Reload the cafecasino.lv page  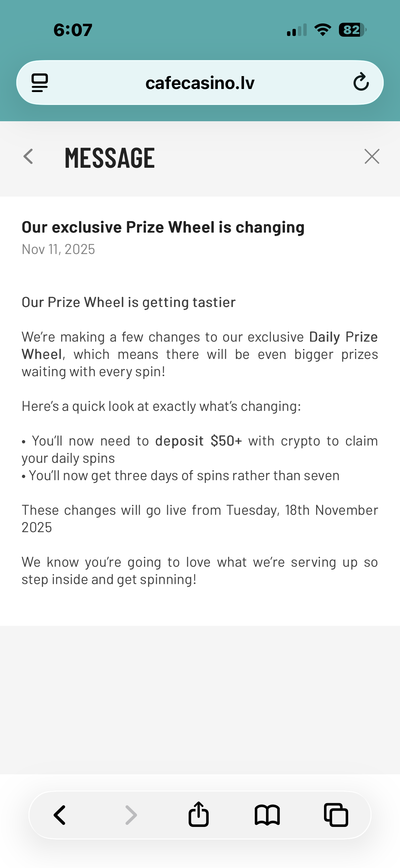[361, 82]
